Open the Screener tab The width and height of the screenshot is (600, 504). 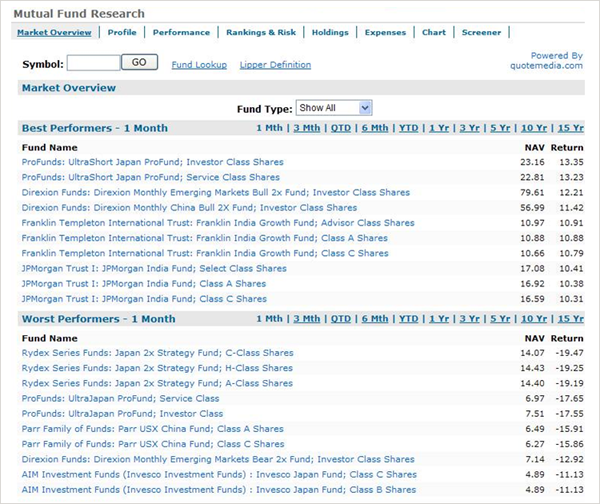coord(481,32)
